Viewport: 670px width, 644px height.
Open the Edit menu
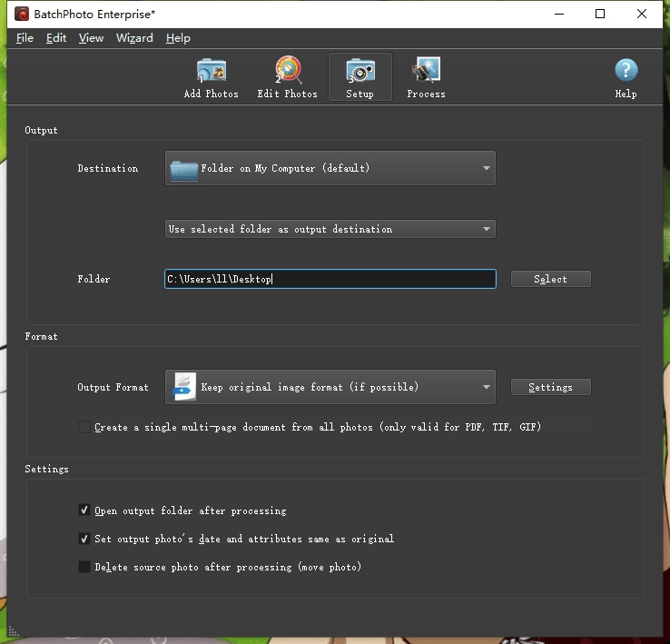(56, 38)
